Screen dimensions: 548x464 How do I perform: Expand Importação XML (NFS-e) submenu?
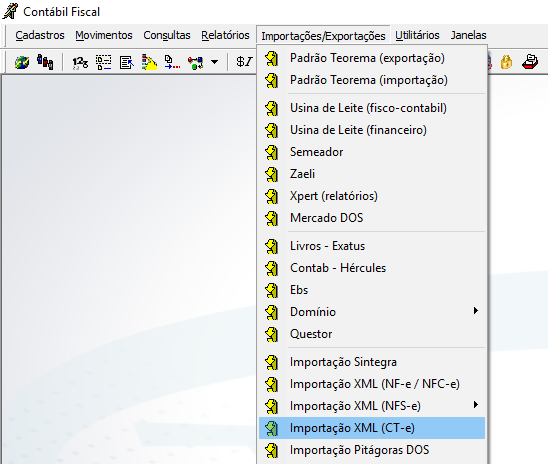pyautogui.click(x=372, y=406)
